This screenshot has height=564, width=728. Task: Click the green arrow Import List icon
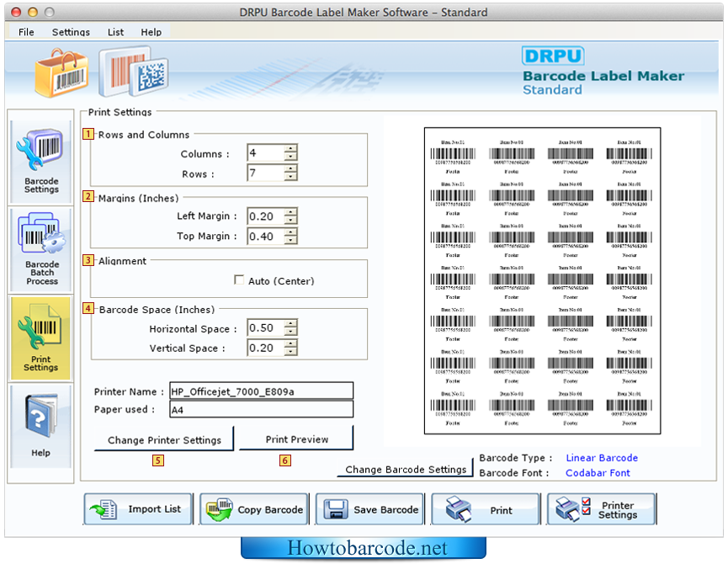[103, 509]
